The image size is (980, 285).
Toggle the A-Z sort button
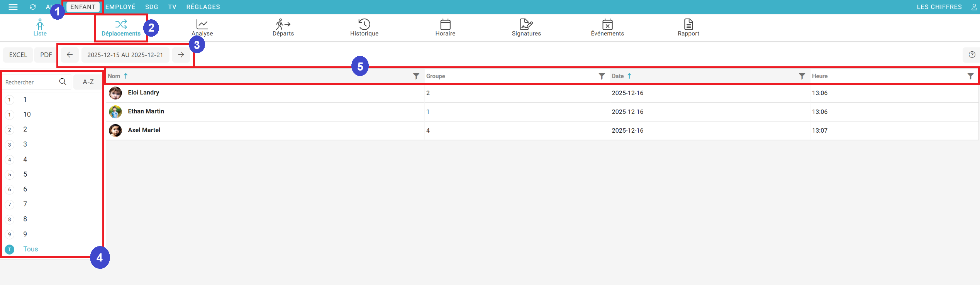(88, 82)
